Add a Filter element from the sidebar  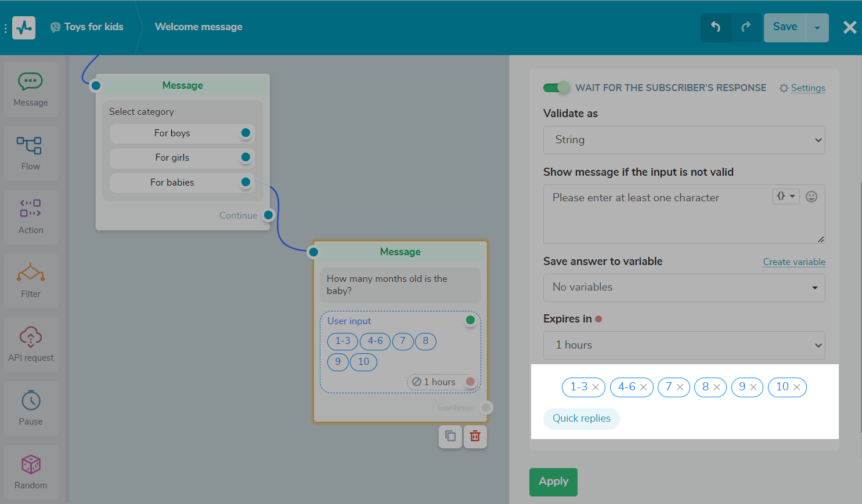31,281
